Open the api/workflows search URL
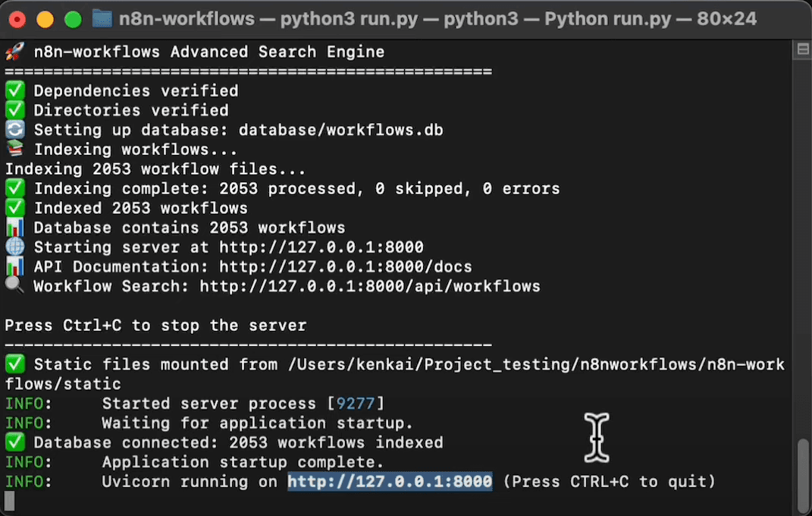The image size is (812, 516). [x=370, y=287]
